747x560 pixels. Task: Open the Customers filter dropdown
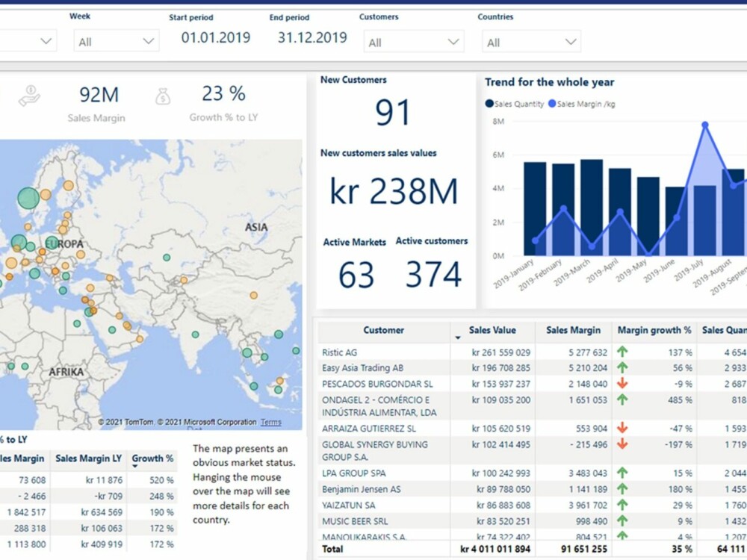[414, 42]
